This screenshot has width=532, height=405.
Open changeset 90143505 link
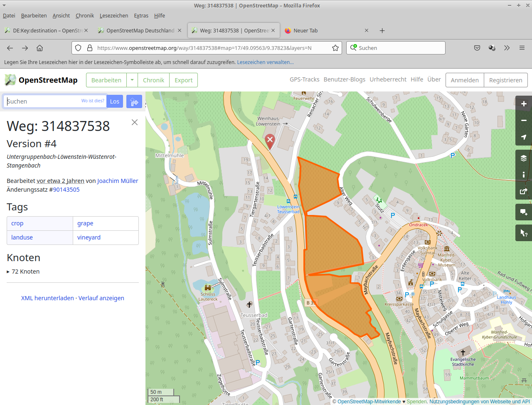[66, 190]
